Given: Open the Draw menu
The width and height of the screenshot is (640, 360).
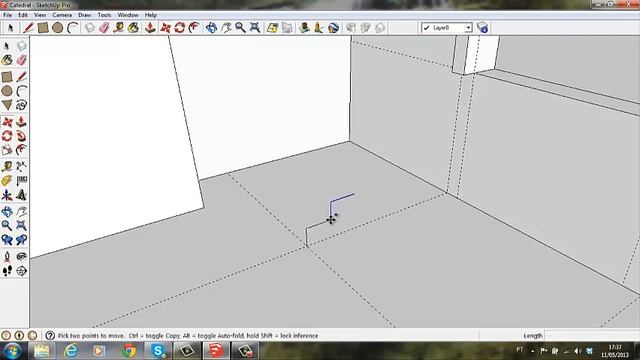Looking at the screenshot, I should [x=84, y=15].
